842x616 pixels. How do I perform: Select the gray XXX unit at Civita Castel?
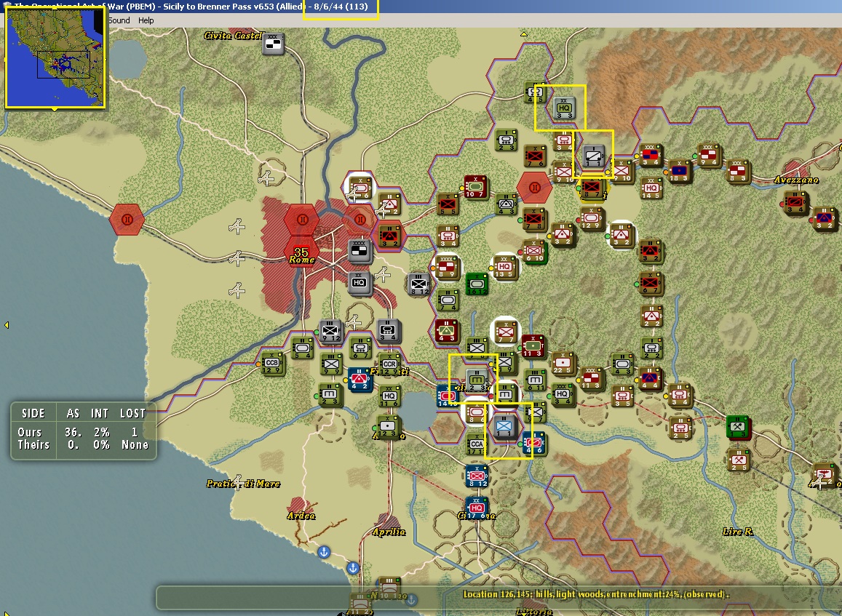point(274,44)
